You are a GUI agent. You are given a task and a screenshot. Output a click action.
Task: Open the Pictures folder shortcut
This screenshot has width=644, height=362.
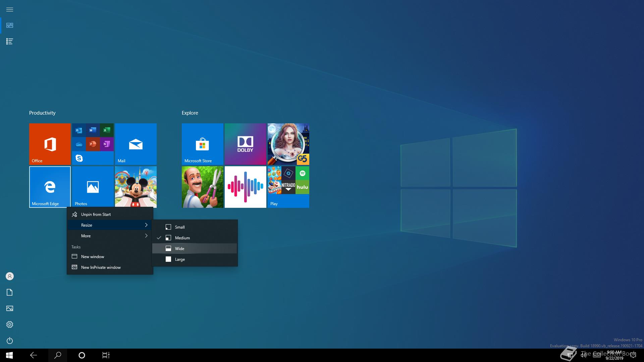(10, 308)
